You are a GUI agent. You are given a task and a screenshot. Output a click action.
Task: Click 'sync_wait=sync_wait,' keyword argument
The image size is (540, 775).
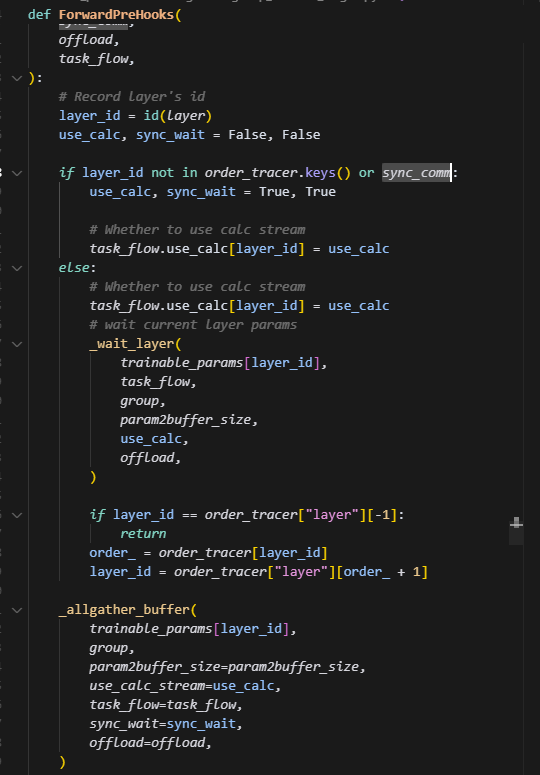click(166, 724)
